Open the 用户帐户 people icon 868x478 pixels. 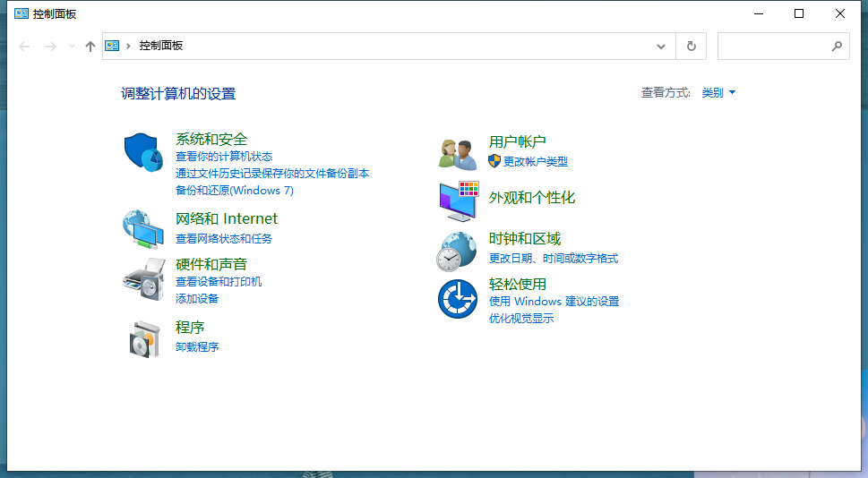(x=458, y=154)
